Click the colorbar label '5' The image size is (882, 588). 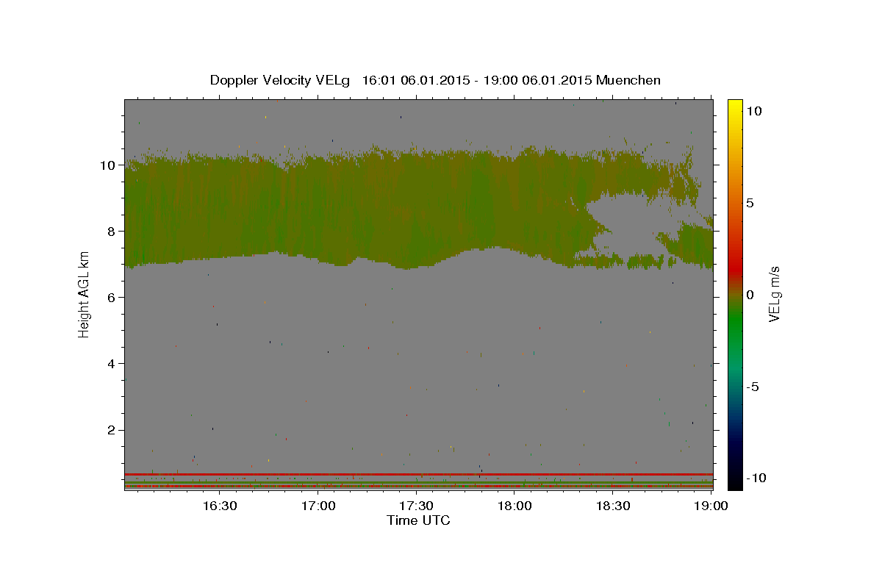[750, 203]
